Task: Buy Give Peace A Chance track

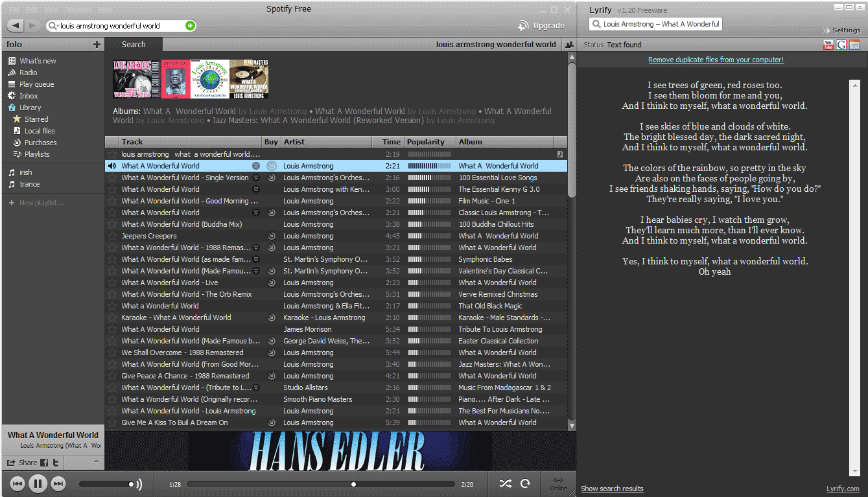Action: (272, 376)
